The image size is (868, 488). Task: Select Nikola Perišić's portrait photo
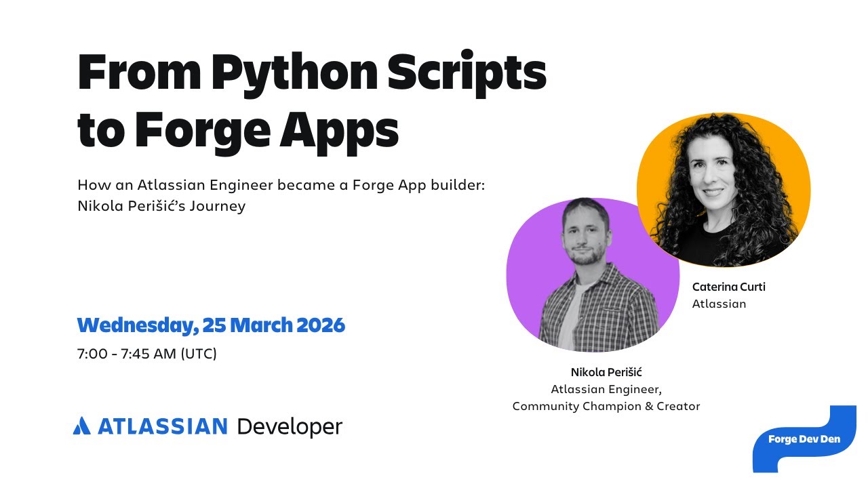(593, 274)
